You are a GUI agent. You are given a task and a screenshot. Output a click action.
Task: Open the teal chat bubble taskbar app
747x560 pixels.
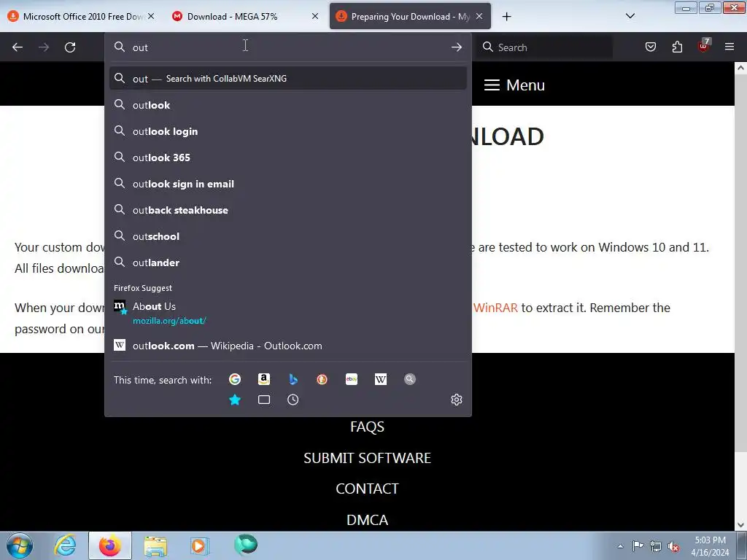[245, 545]
